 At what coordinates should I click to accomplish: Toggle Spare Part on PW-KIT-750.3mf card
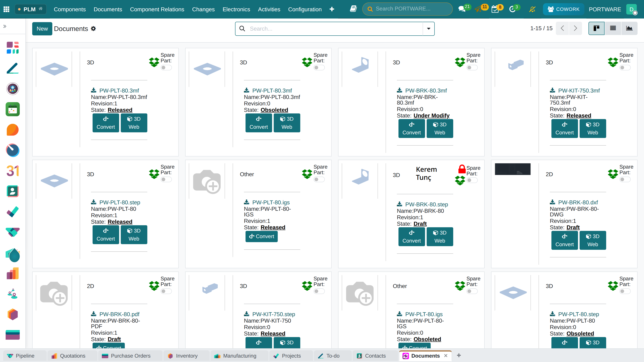tap(625, 67)
